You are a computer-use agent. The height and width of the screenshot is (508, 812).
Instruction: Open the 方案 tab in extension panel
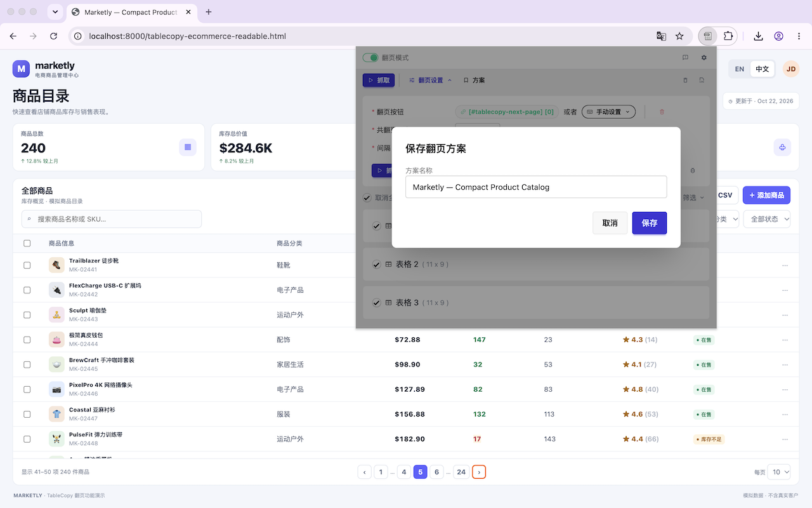point(474,81)
